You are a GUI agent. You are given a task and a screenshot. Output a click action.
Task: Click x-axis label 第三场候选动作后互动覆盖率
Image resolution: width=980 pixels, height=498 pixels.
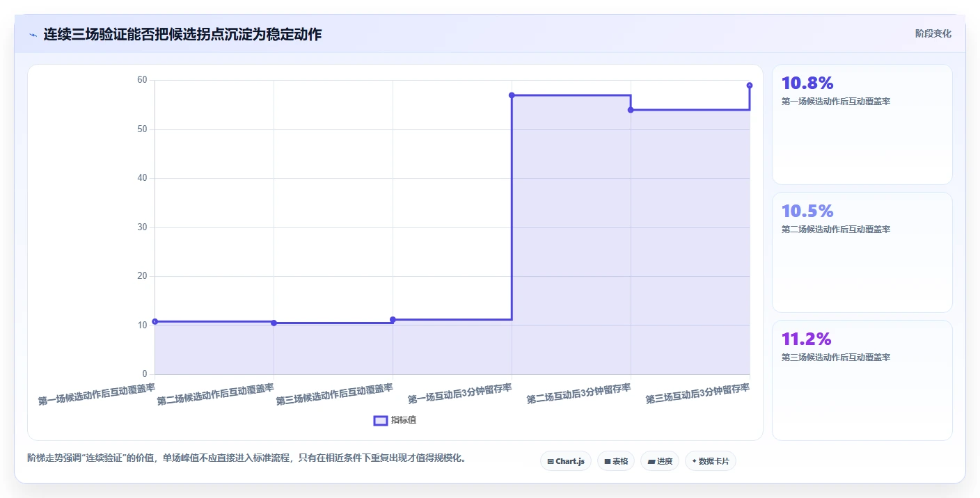pyautogui.click(x=335, y=394)
